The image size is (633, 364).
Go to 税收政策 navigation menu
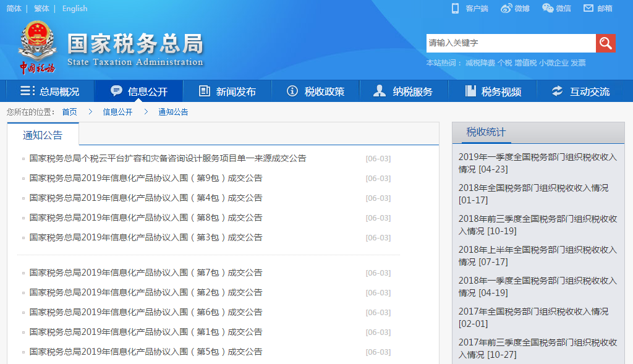[316, 91]
